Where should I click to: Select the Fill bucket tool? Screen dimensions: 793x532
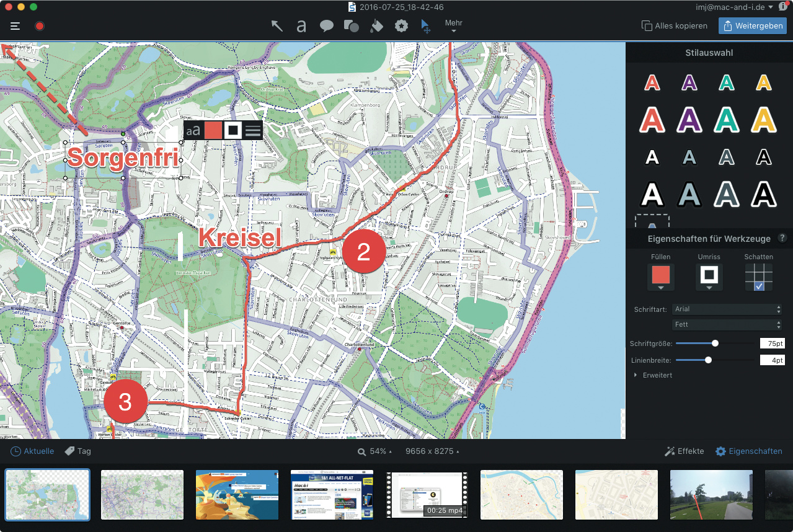point(376,26)
